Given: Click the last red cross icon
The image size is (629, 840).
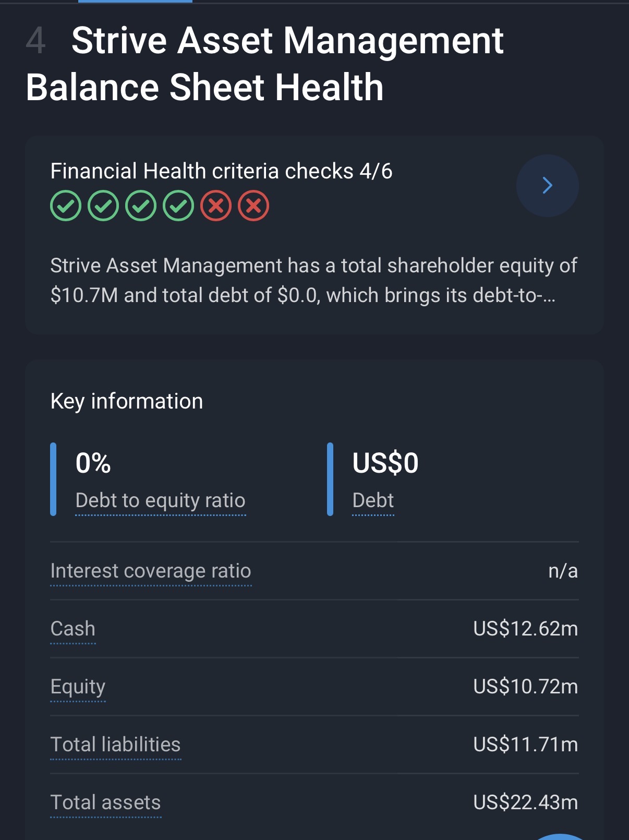Looking at the screenshot, I should point(253,206).
